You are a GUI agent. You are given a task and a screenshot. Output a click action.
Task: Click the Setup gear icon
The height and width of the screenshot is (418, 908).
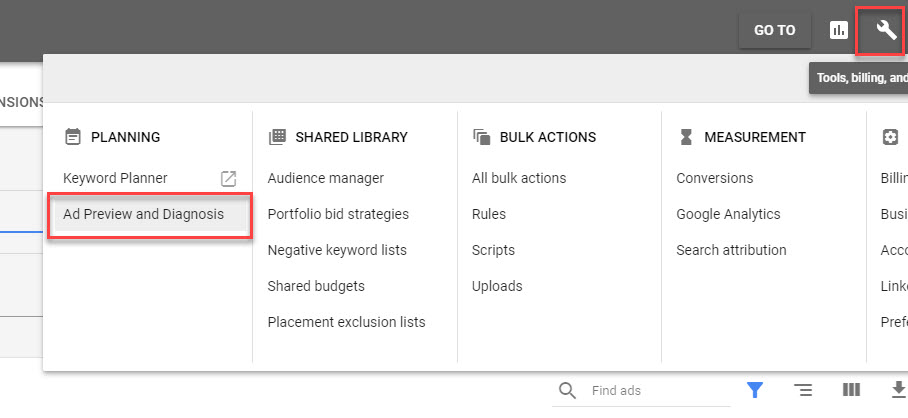pos(890,137)
